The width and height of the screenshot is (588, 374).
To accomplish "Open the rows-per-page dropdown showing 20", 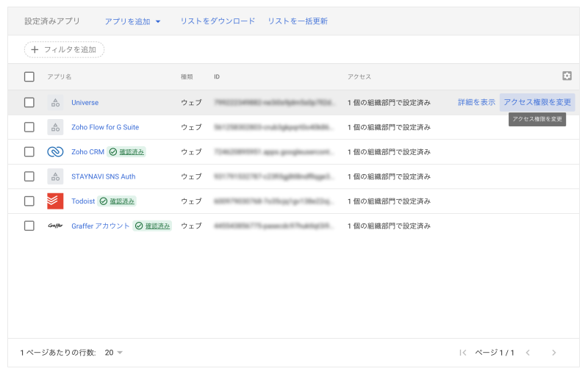I will 114,353.
